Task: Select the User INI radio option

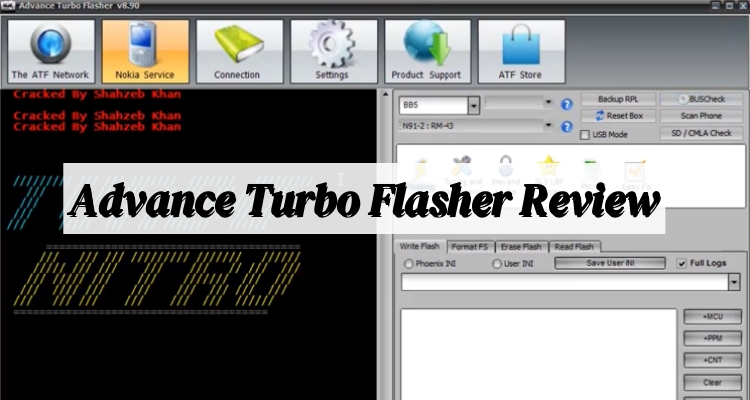Action: tap(497, 264)
